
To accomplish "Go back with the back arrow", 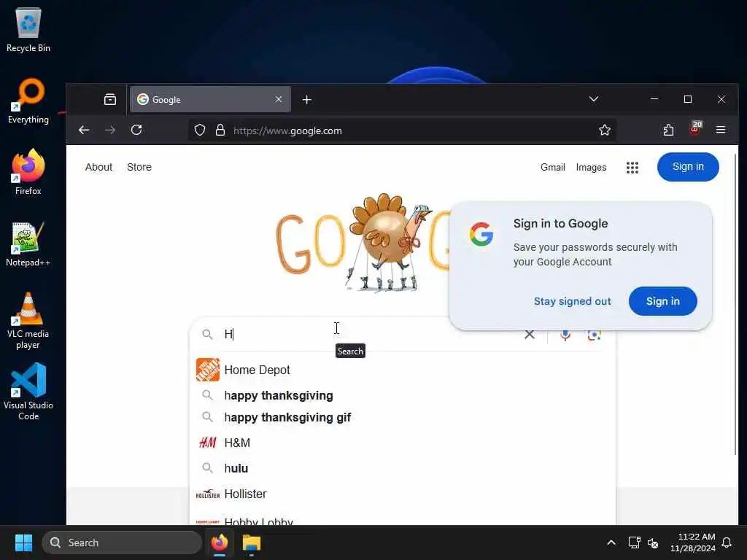I will 84,130.
